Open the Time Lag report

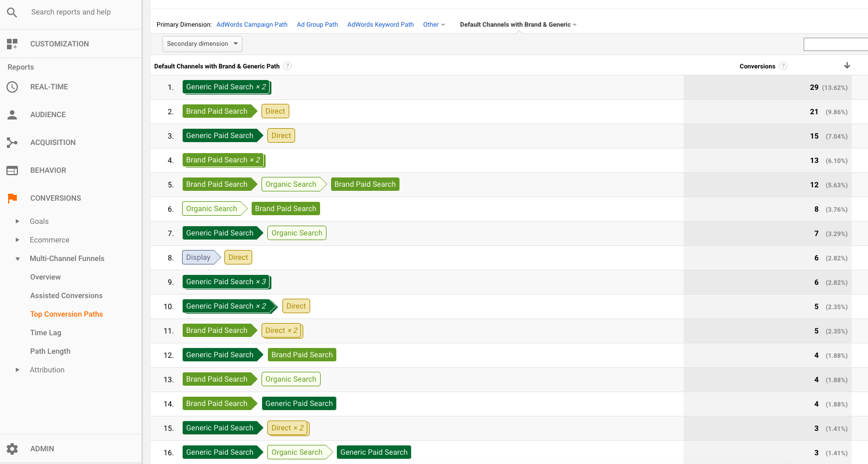pos(46,333)
